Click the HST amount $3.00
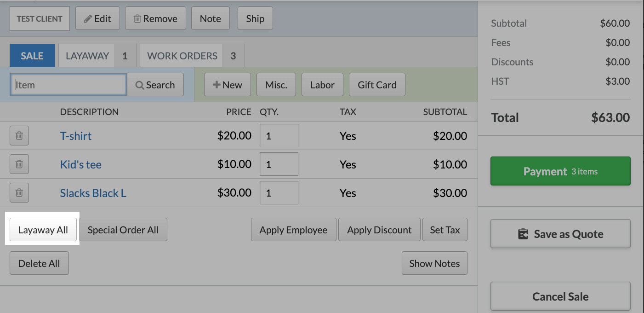The image size is (644, 313). point(618,81)
